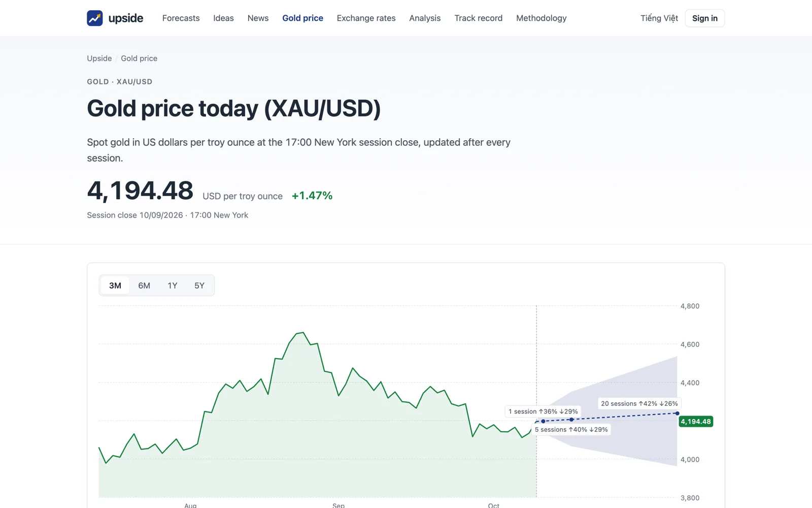Select Gold price in navigation
812x508 pixels.
(x=302, y=18)
